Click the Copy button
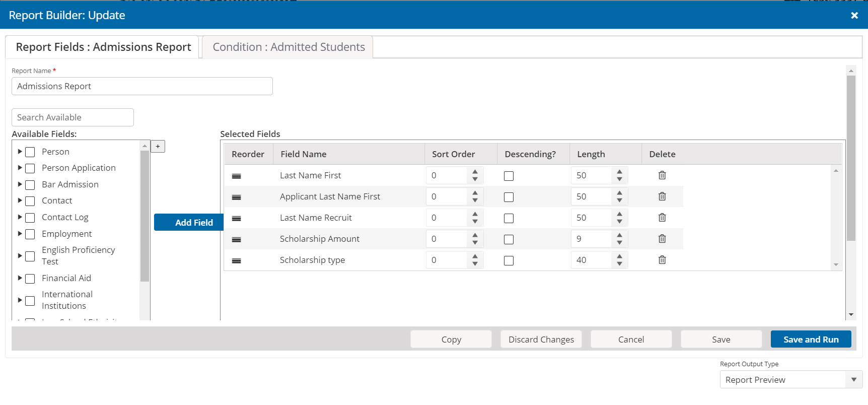 click(451, 339)
